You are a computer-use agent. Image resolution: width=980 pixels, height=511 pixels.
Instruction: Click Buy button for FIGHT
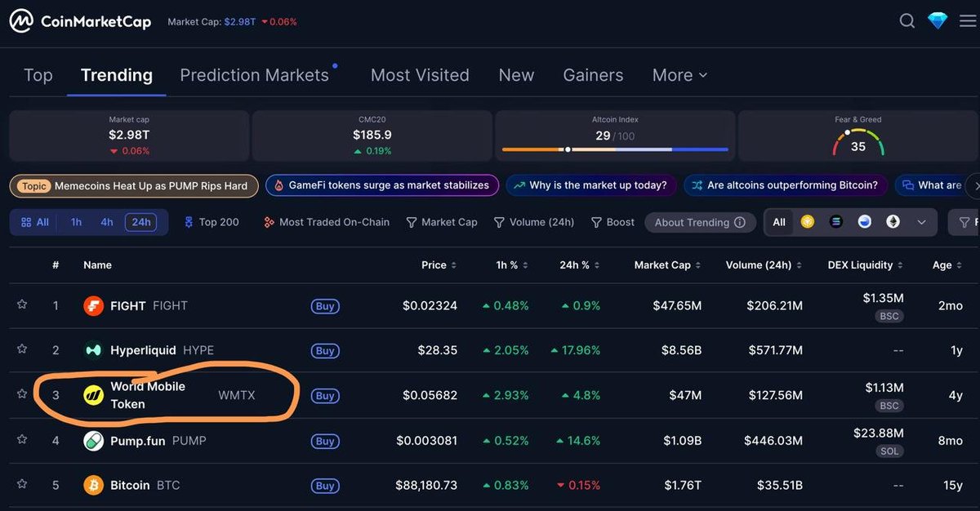pyautogui.click(x=325, y=306)
